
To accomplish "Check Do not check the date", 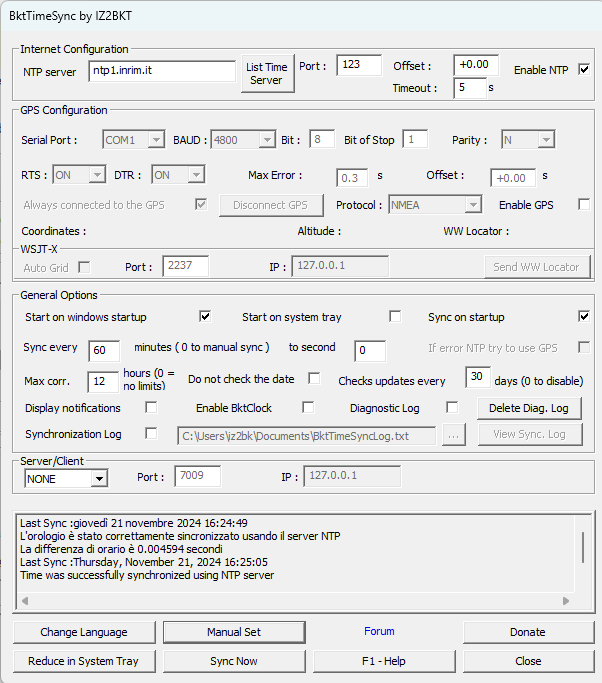I will coord(314,379).
